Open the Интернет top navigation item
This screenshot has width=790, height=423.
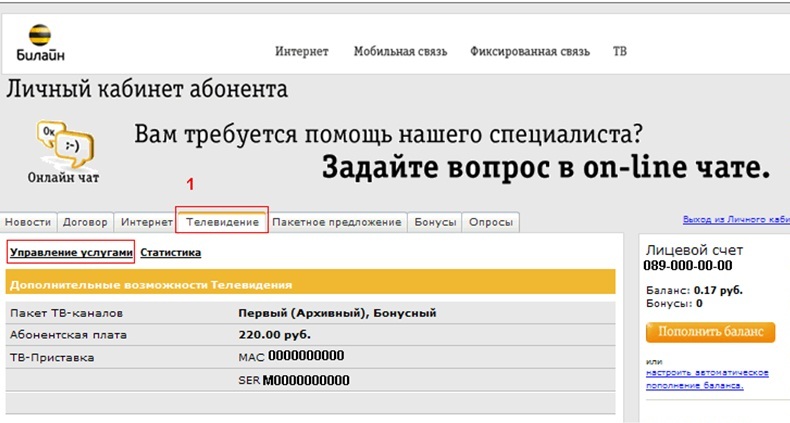[301, 51]
